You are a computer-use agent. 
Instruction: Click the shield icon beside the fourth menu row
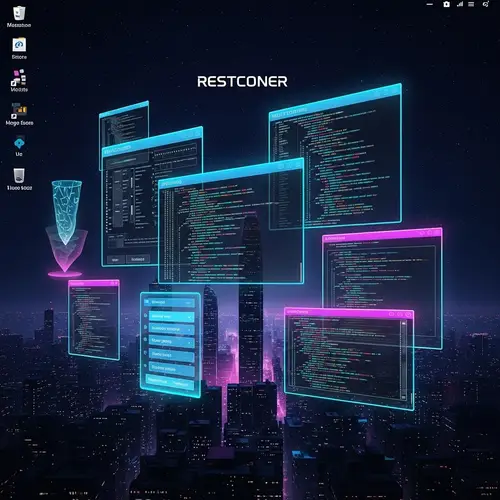[x=145, y=352]
